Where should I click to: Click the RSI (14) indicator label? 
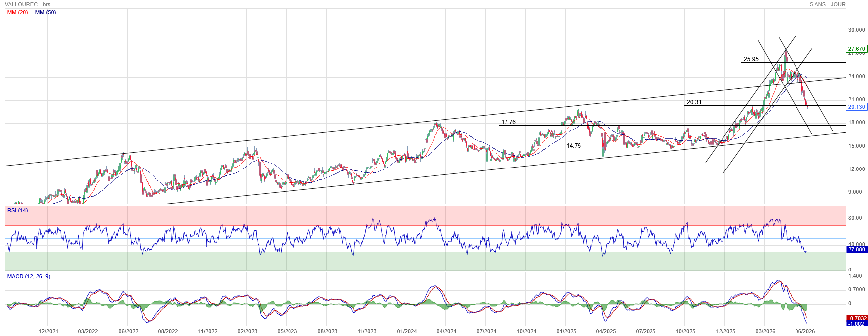[18, 210]
